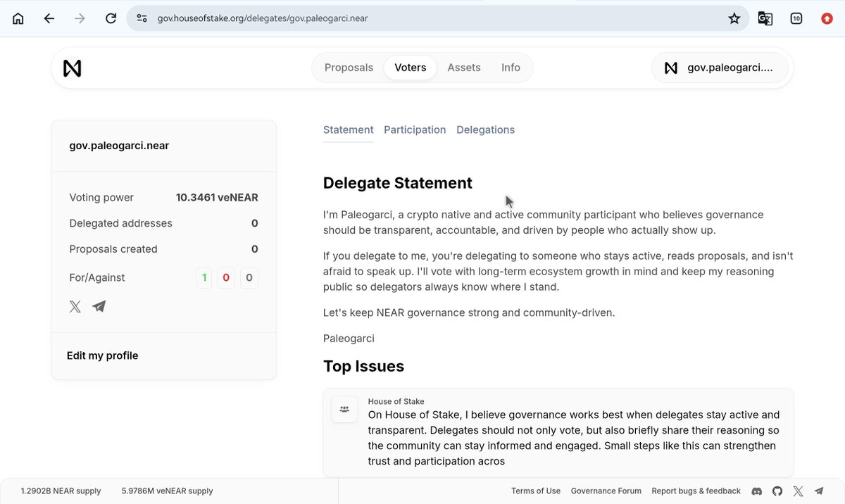
Task: Click 1.2902B NEAR supply in footer
Action: [61, 491]
